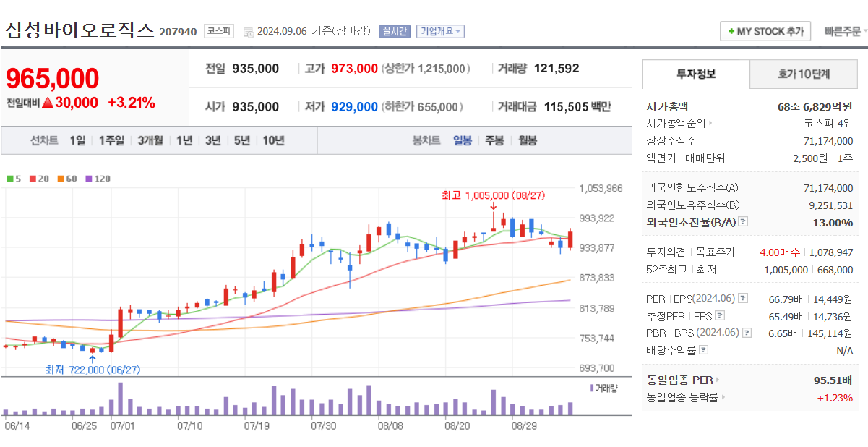Open the 기업개요 dropdown
The height and width of the screenshot is (447, 868).
440,31
